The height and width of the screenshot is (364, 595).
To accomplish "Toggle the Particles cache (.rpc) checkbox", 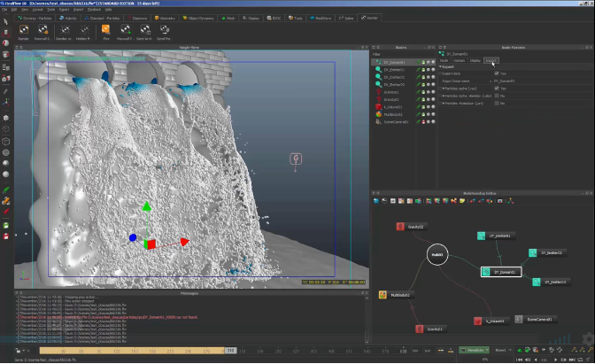I will [x=497, y=88].
